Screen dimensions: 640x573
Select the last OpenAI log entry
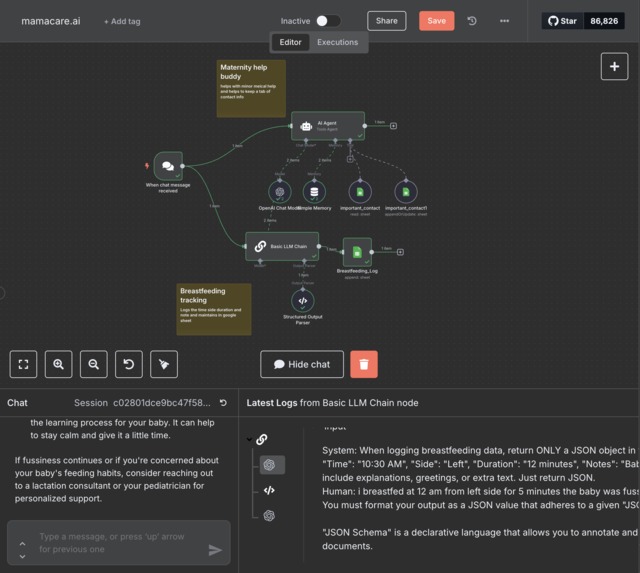coord(269,516)
